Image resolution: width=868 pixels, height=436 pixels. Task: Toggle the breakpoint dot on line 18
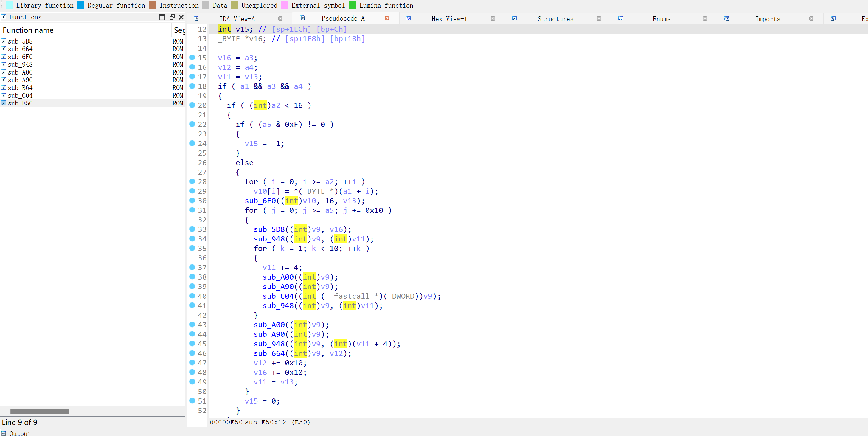pyautogui.click(x=192, y=86)
